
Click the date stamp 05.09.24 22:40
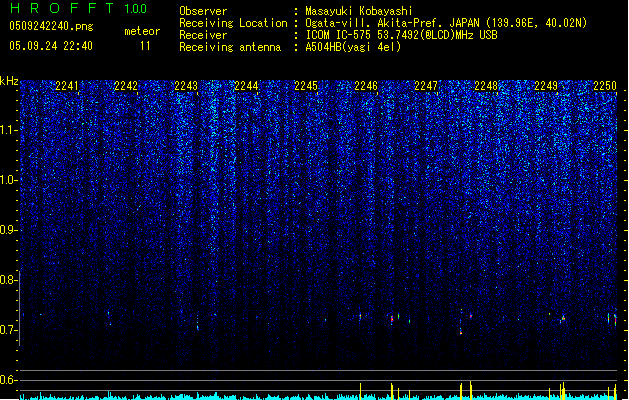[51, 46]
